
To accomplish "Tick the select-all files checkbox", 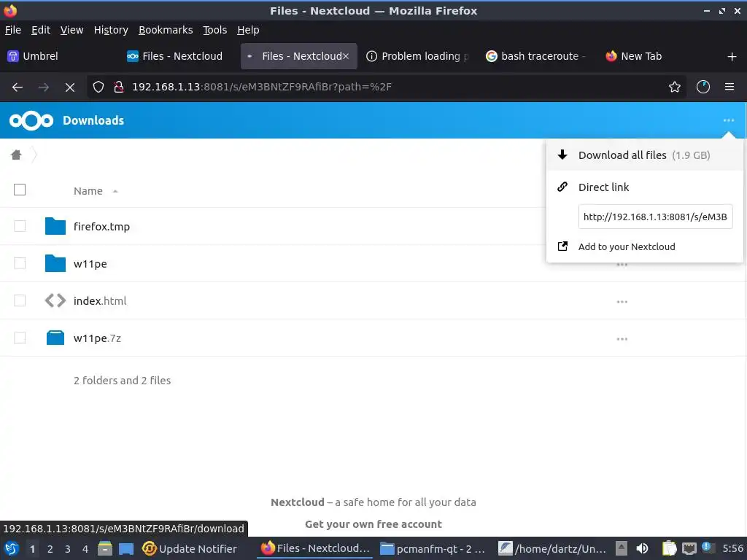I will (20, 190).
